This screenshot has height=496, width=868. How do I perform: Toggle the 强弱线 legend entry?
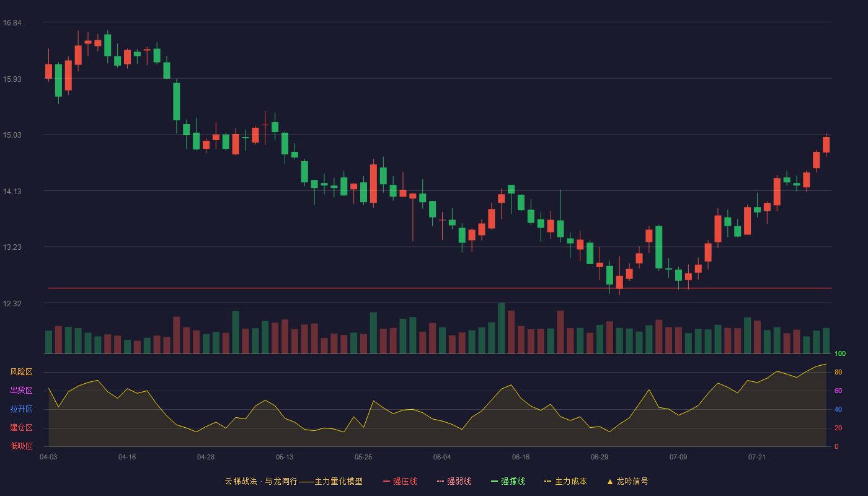click(x=454, y=481)
